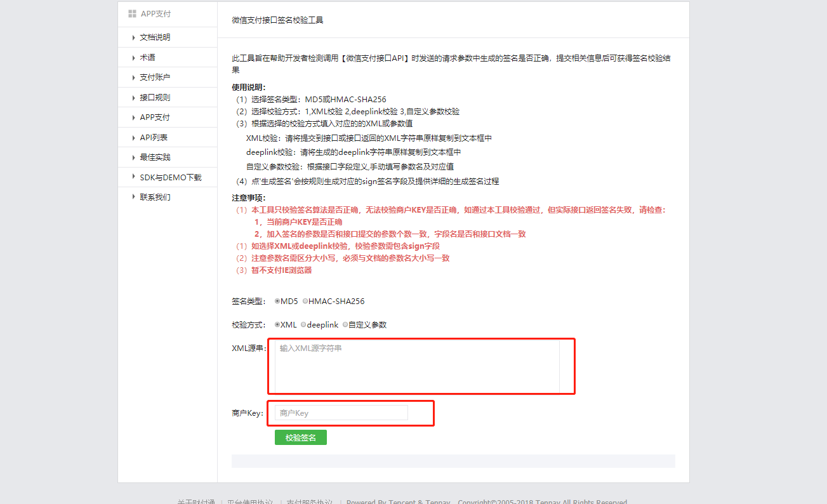
Task: Open the 支付账户 menu item
Action: 155,77
